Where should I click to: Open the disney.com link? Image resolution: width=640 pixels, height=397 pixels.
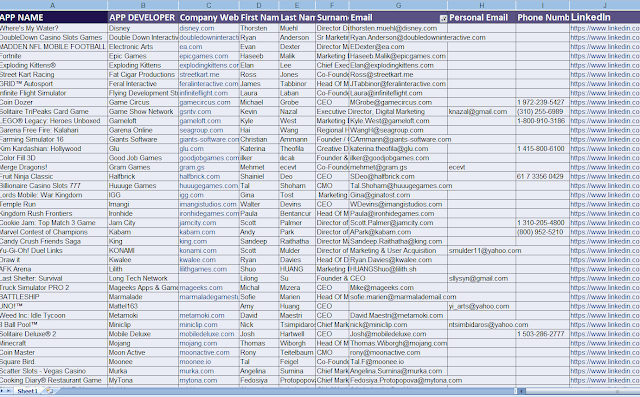point(197,28)
